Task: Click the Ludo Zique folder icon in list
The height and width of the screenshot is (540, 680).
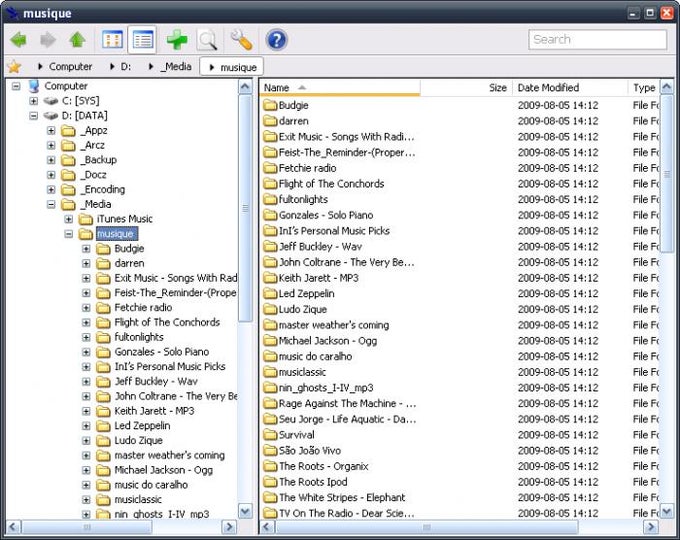Action: (270, 309)
